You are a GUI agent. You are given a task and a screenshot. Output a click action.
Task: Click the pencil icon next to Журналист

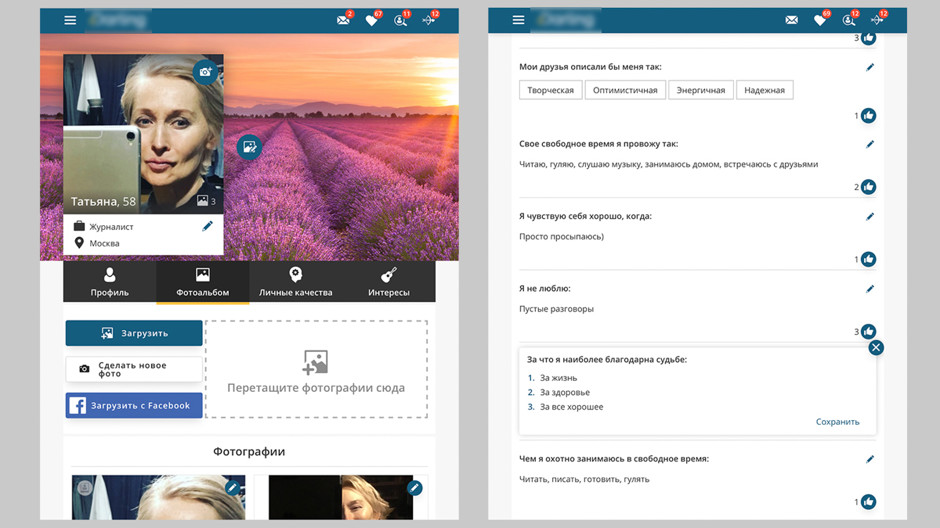point(207,227)
